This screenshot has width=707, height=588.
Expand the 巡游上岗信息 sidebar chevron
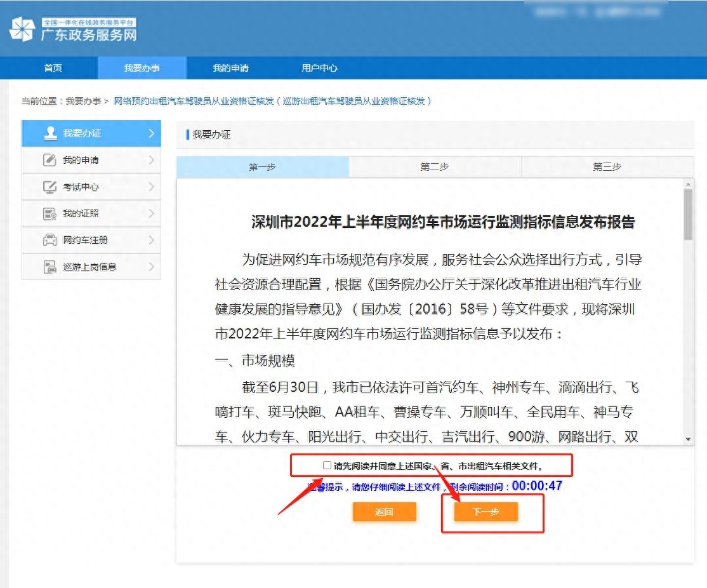point(152,267)
